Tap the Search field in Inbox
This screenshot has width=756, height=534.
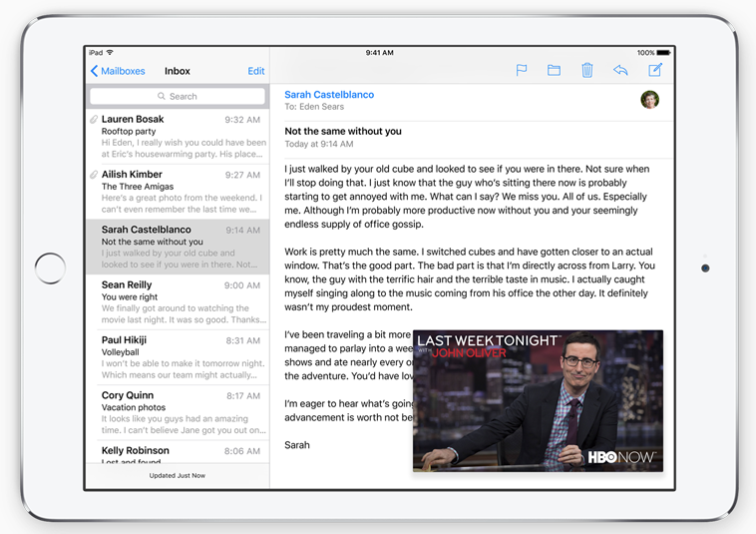[x=178, y=97]
